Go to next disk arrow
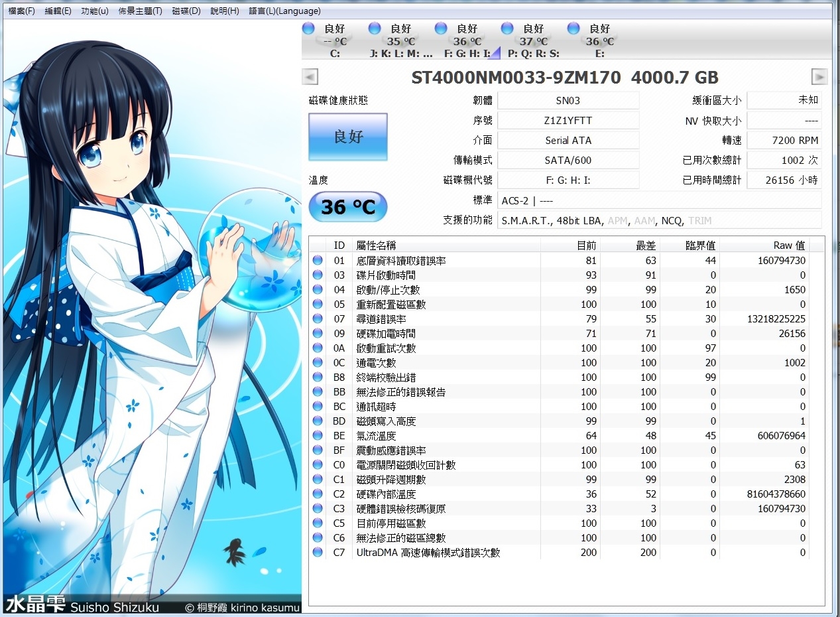 click(x=819, y=77)
